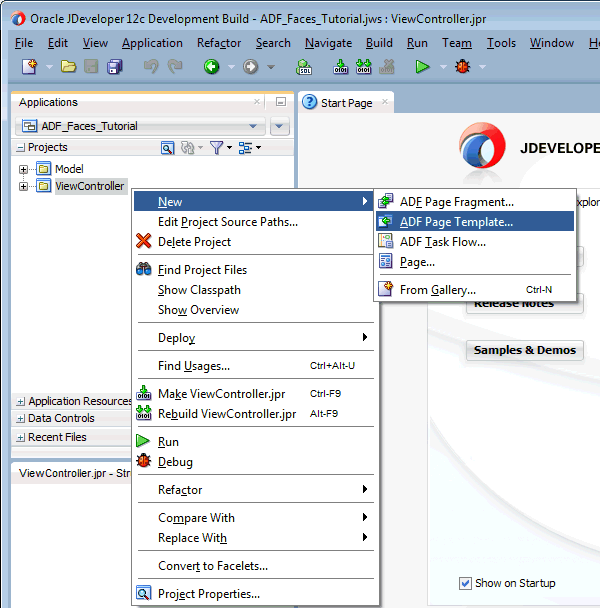Choose Find Project Files menu item

click(x=254, y=269)
